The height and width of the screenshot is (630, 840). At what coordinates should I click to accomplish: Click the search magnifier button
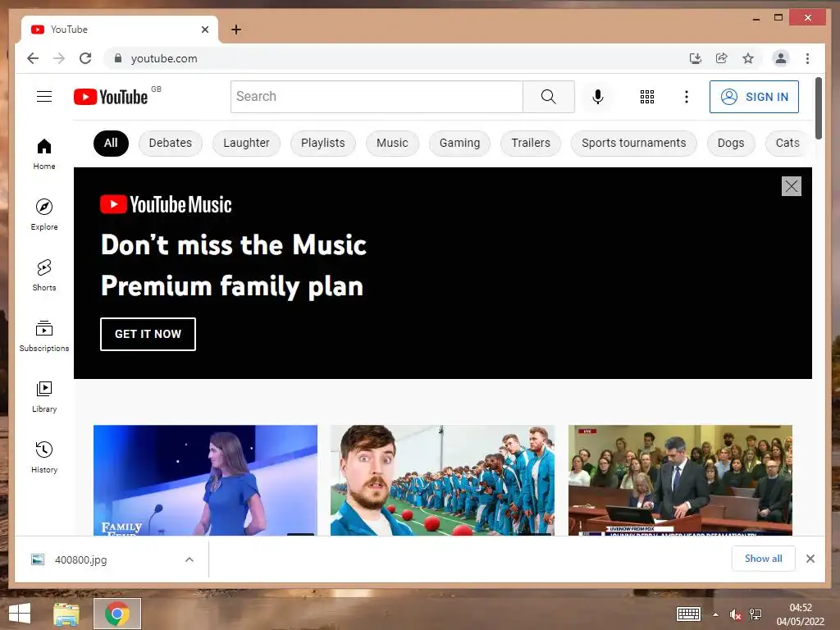tap(549, 97)
